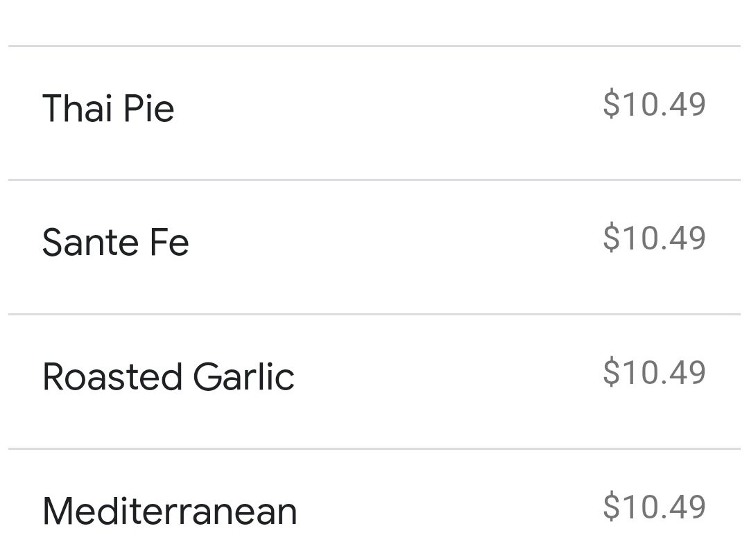Tap the Thai Pie $10.49 price
This screenshot has width=749, height=560.
(653, 105)
